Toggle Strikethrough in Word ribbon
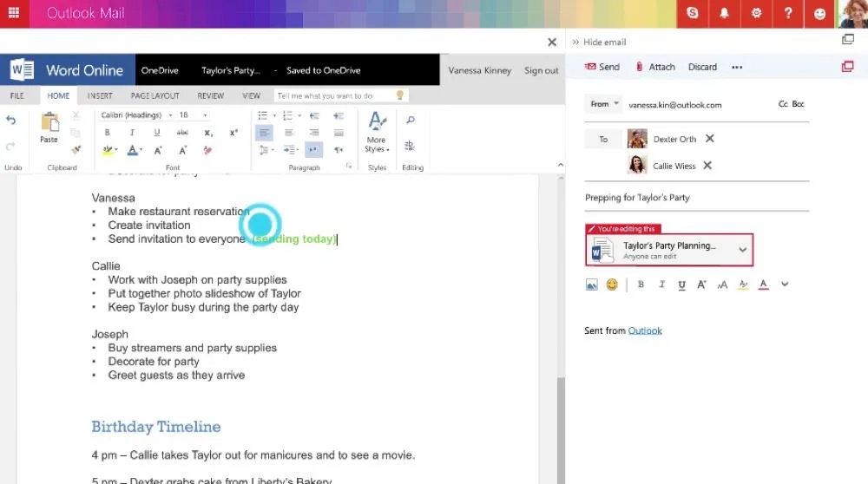 [182, 132]
